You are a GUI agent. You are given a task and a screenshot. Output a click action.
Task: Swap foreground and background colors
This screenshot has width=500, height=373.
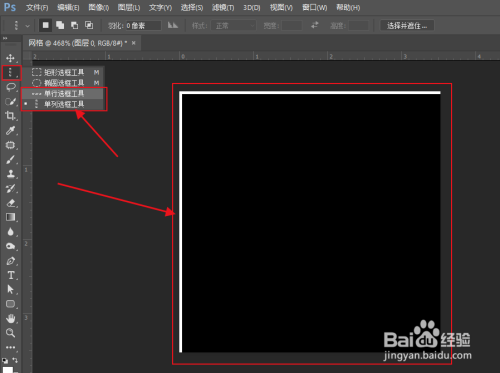15,360
